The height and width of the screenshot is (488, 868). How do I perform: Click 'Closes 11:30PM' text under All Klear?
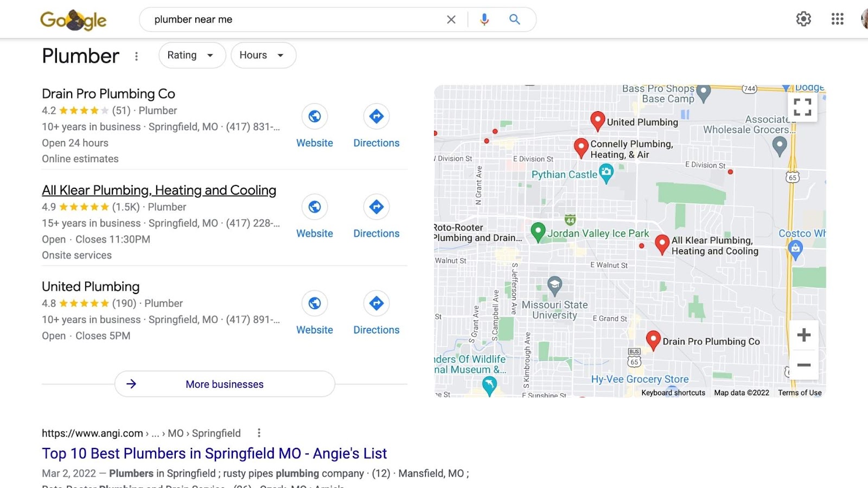(x=113, y=239)
